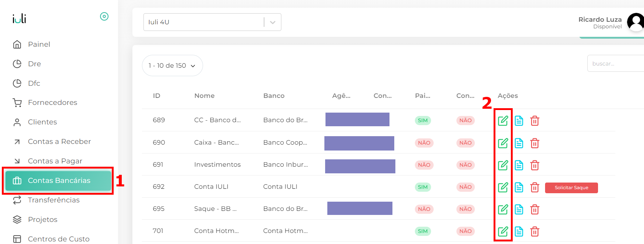This screenshot has height=244, width=644.
Task: Click the green target icon beside iuli logo
Action: point(104,16)
